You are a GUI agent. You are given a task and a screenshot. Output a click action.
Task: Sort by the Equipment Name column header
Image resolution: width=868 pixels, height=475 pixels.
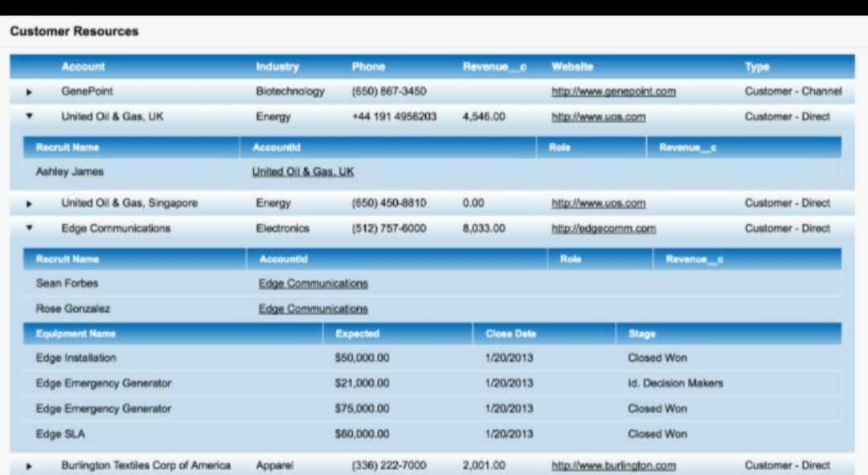pos(76,334)
